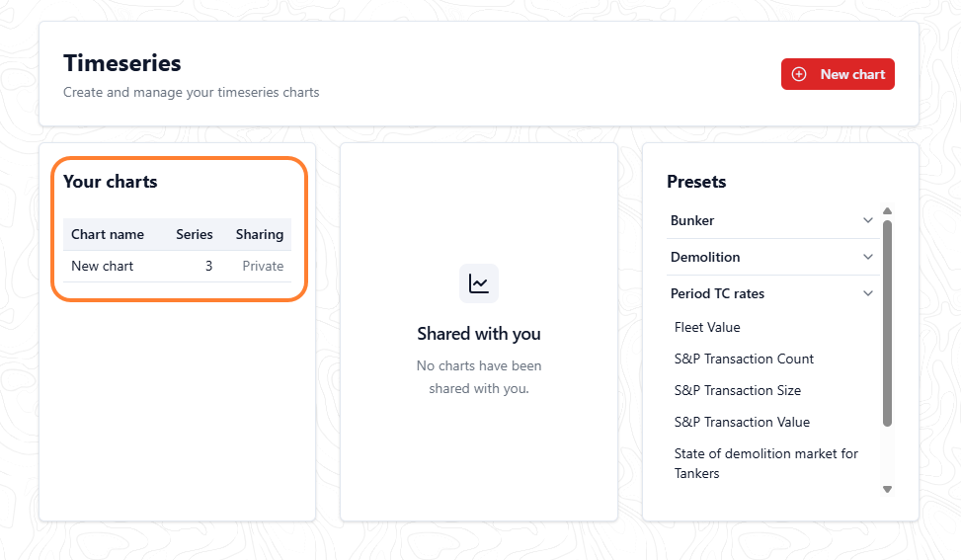
Task: Click the Bunker category label
Action: pyautogui.click(x=692, y=220)
